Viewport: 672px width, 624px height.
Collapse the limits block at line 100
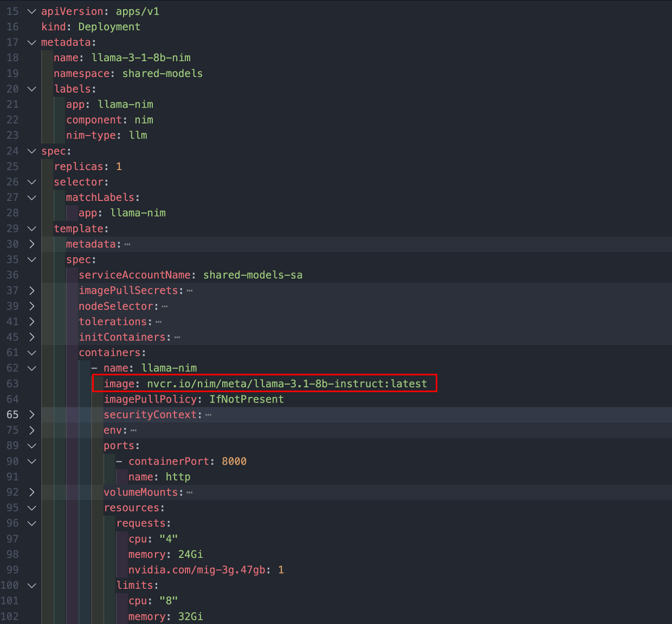[x=32, y=586]
